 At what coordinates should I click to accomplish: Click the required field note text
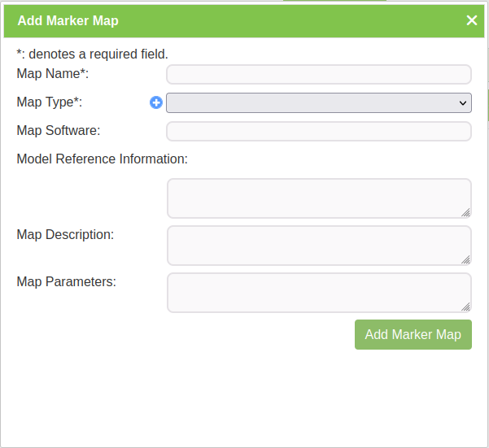coord(92,54)
